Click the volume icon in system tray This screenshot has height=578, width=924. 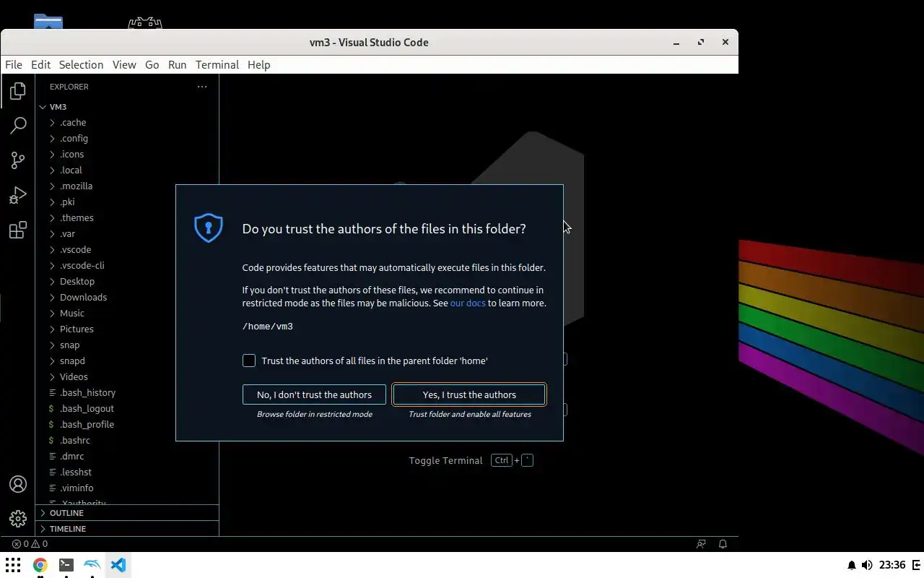pyautogui.click(x=867, y=565)
